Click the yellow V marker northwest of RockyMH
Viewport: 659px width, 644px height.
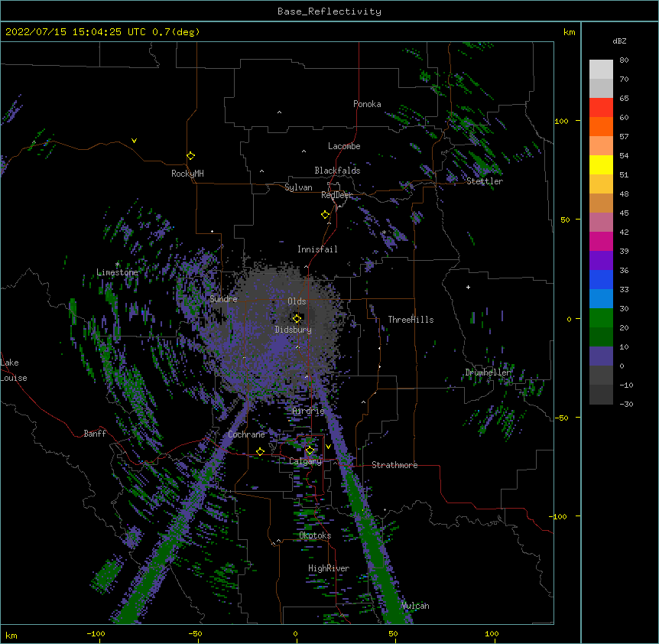tap(134, 141)
